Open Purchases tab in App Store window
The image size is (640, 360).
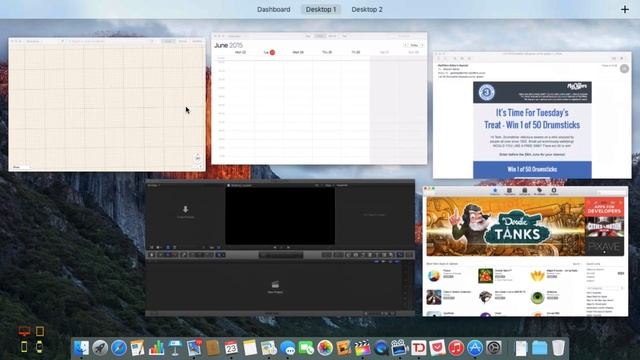(539, 191)
